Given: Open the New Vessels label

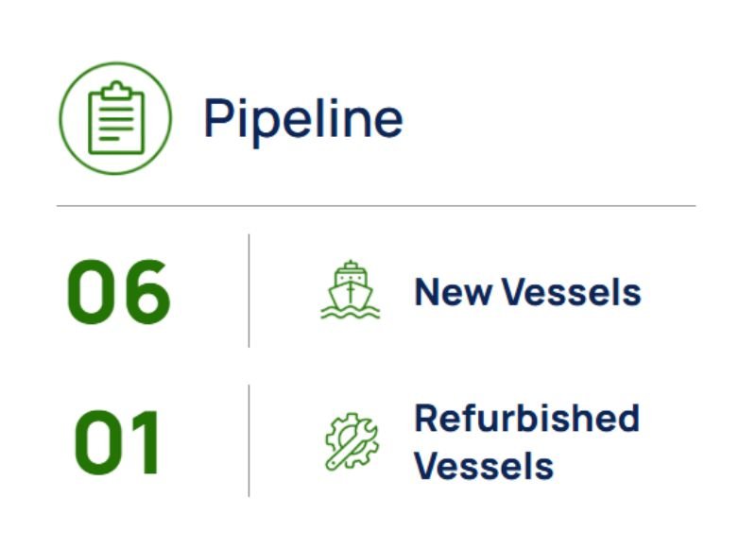Looking at the screenshot, I should click(528, 292).
